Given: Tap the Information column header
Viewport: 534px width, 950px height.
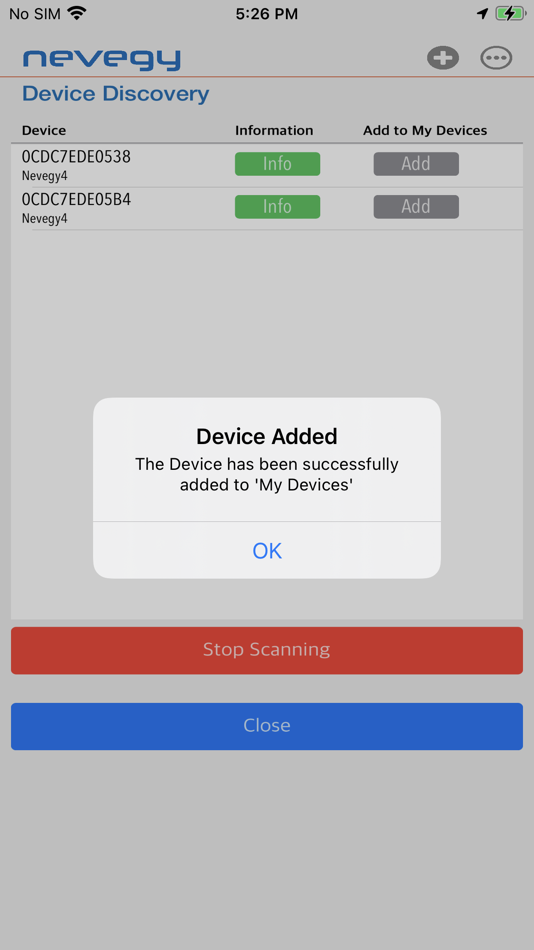Looking at the screenshot, I should 274,130.
